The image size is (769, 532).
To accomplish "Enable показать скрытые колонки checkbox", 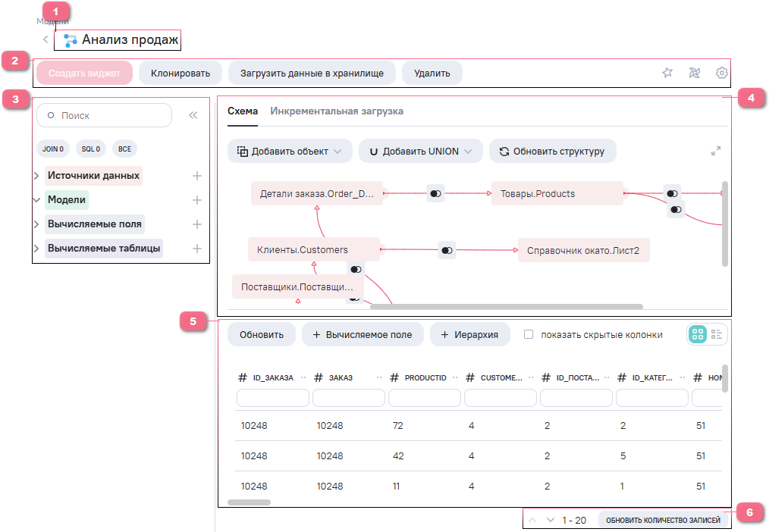I will tap(529, 334).
